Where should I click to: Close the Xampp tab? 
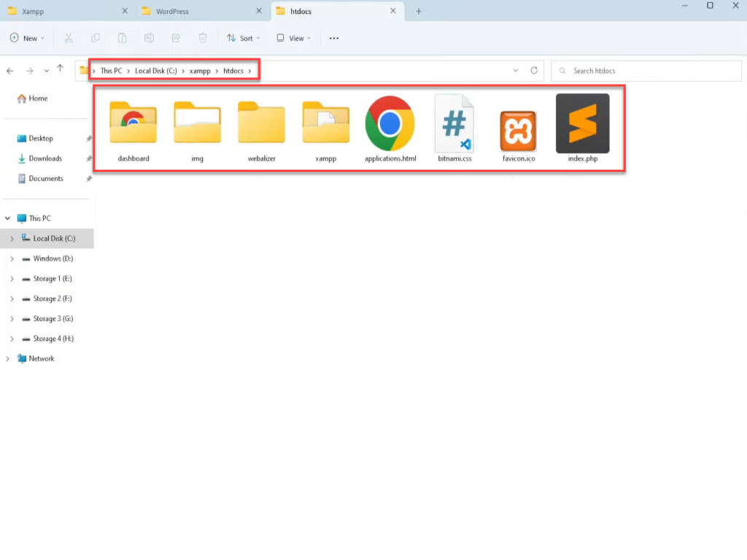coord(125,10)
